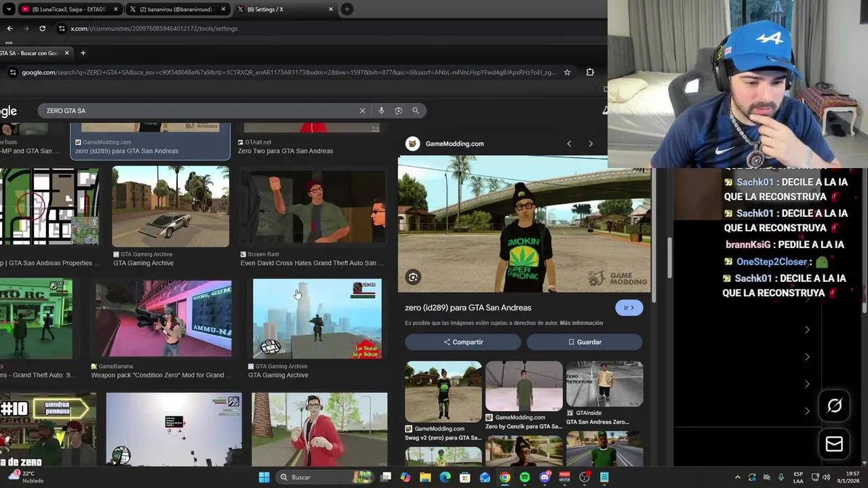Open the DeLorean car GTA Gaming Archive thumbnail
Viewport: 868px width, 488px height.
[x=170, y=207]
